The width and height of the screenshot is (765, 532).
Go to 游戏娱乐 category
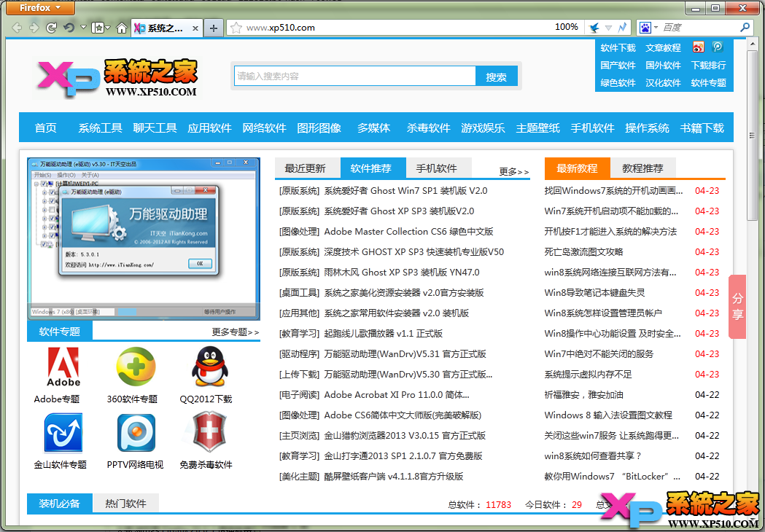pyautogui.click(x=483, y=128)
